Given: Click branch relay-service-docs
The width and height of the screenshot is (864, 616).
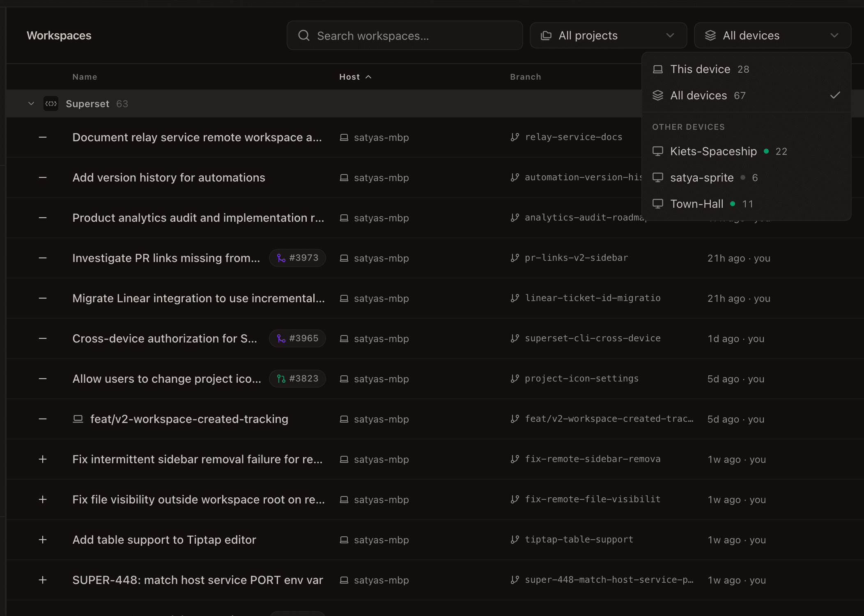Looking at the screenshot, I should [574, 137].
